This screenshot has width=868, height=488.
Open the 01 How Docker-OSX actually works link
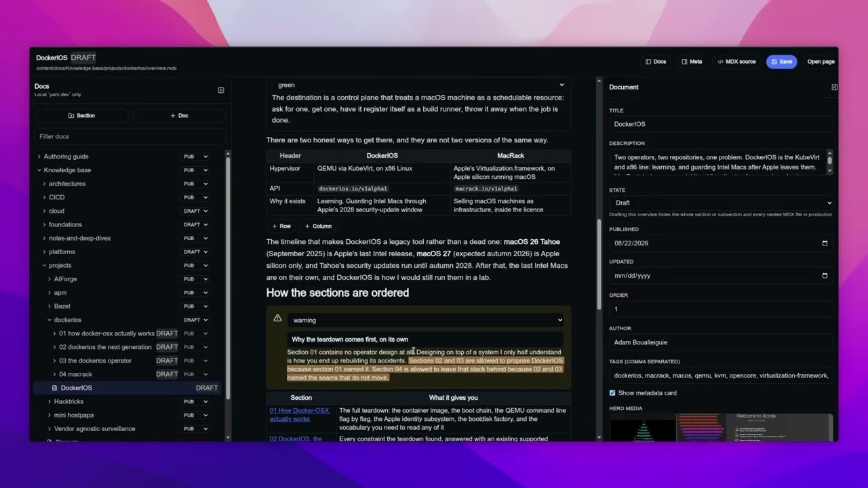pyautogui.click(x=299, y=415)
